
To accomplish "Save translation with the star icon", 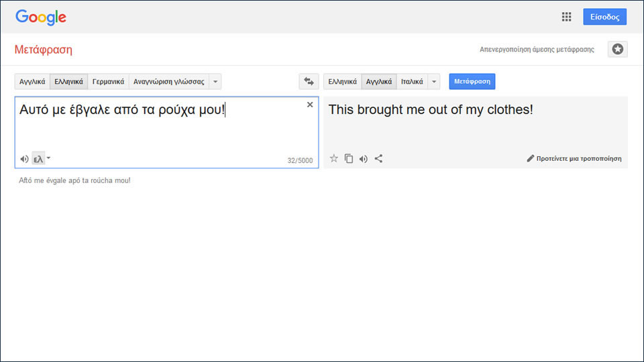I will (x=334, y=158).
